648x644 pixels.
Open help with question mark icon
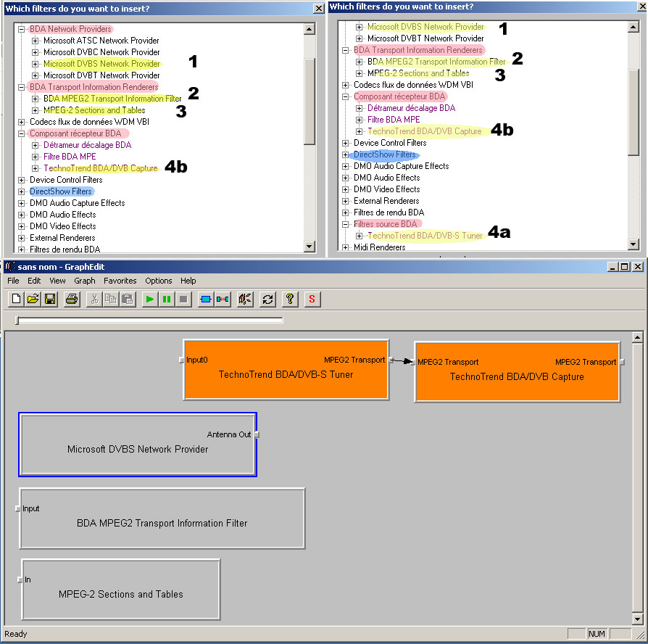[x=290, y=299]
